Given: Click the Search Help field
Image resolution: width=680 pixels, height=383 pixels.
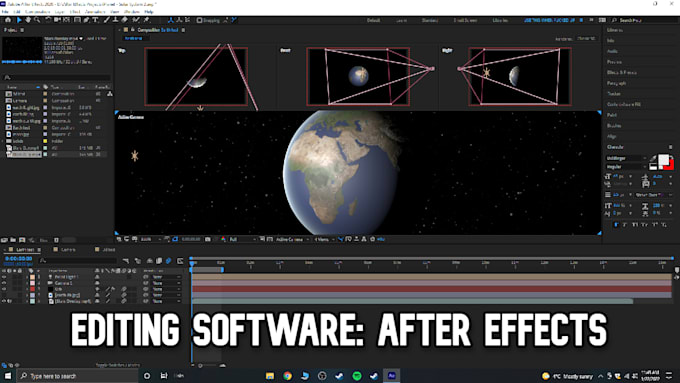Looking at the screenshot, I should pyautogui.click(x=643, y=20).
